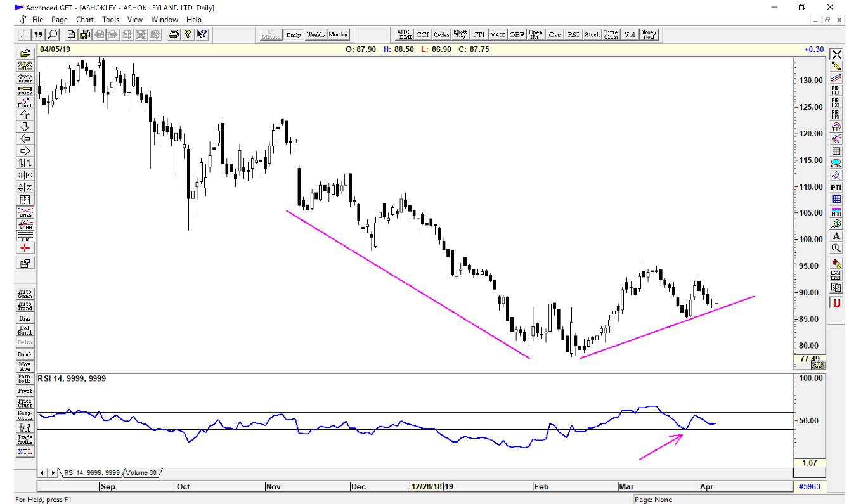Switch to the Volume 30 tab
The image size is (849, 504).
pos(143,472)
